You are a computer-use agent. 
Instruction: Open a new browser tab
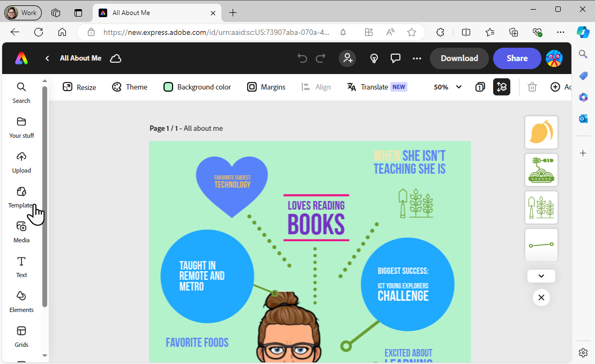click(233, 12)
